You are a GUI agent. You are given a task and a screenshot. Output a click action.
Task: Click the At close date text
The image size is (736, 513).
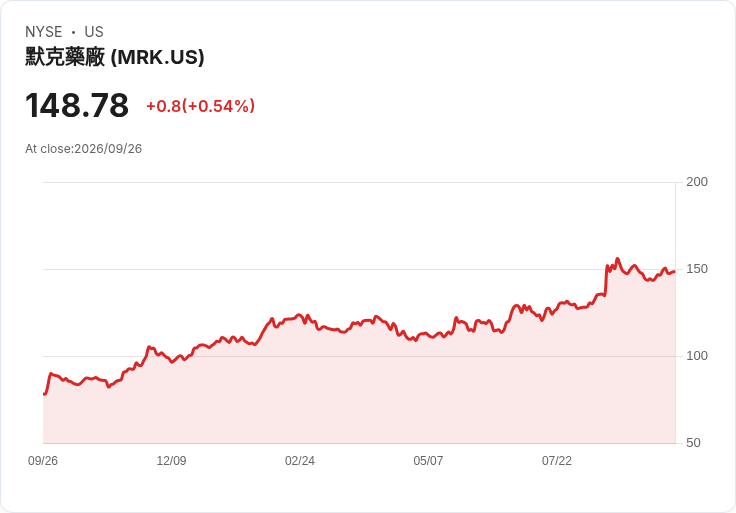pos(84,149)
